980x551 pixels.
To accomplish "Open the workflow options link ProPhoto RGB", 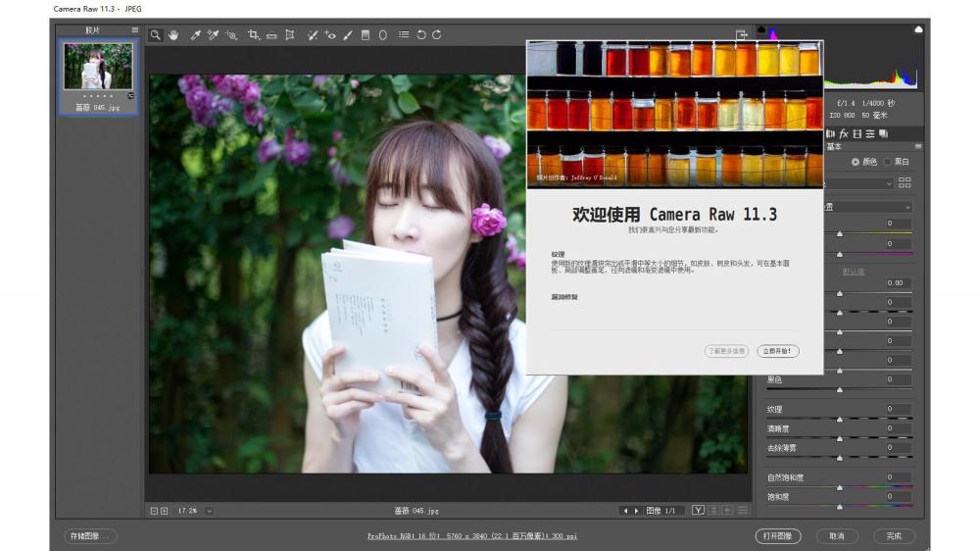I will click(472, 536).
